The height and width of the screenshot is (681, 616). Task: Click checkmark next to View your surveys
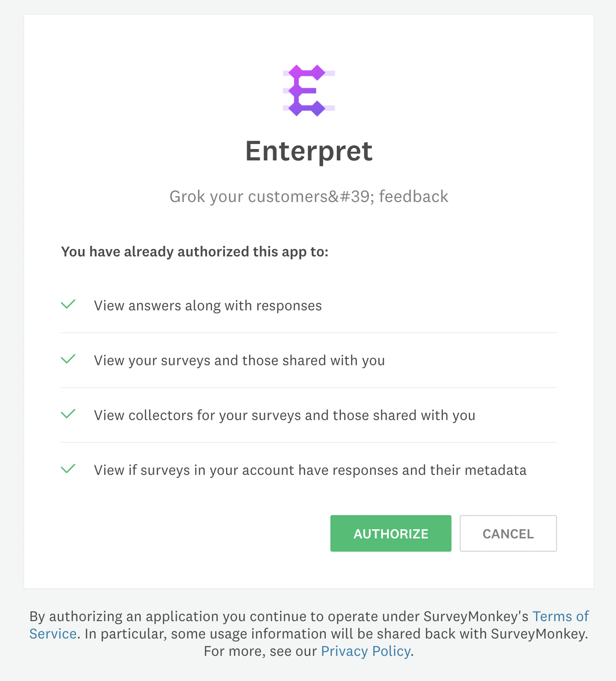[68, 359]
